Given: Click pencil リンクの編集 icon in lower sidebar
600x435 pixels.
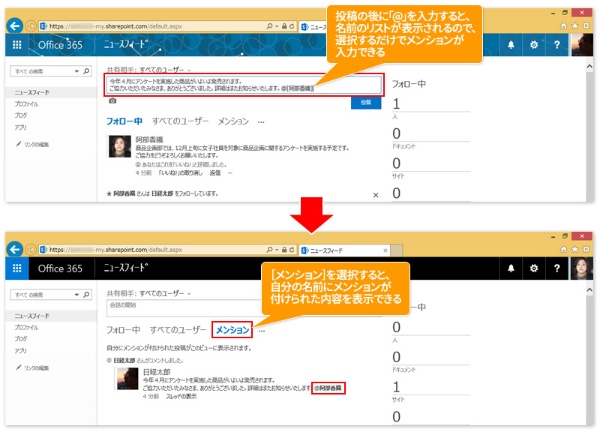Looking at the screenshot, I should coord(19,369).
